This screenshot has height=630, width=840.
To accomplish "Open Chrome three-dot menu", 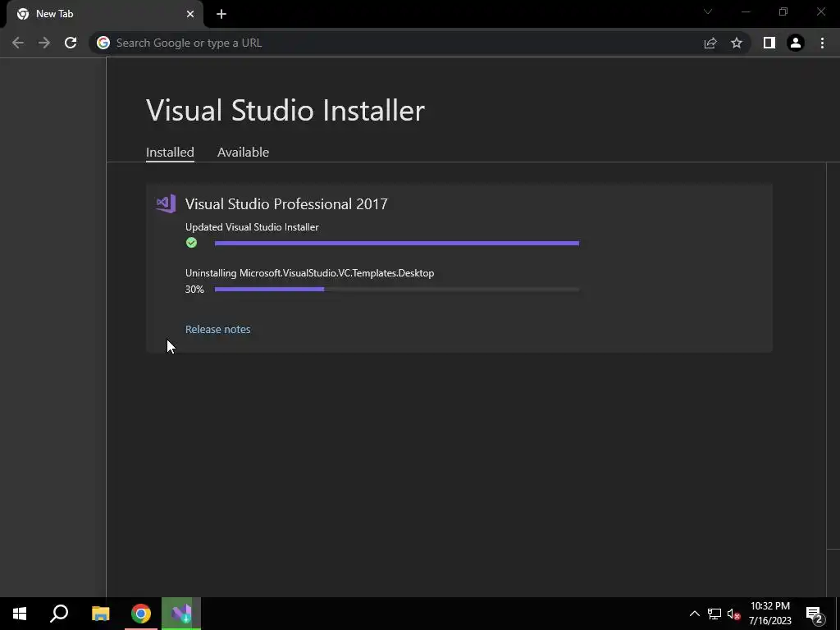I will 822,43.
